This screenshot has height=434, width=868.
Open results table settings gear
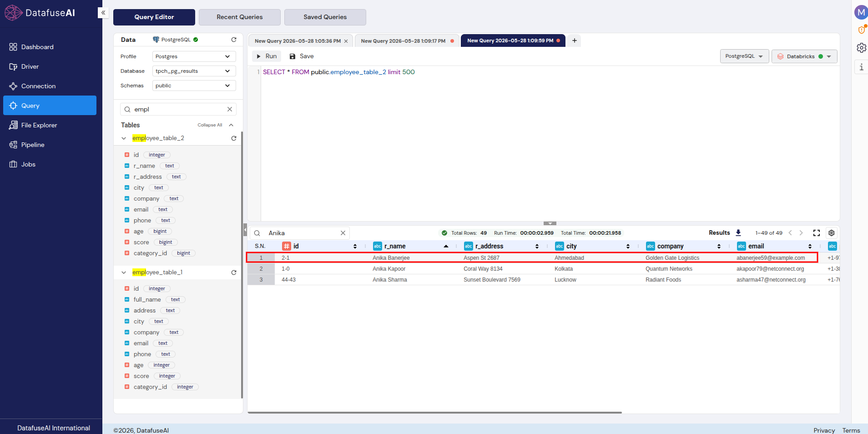pos(832,233)
